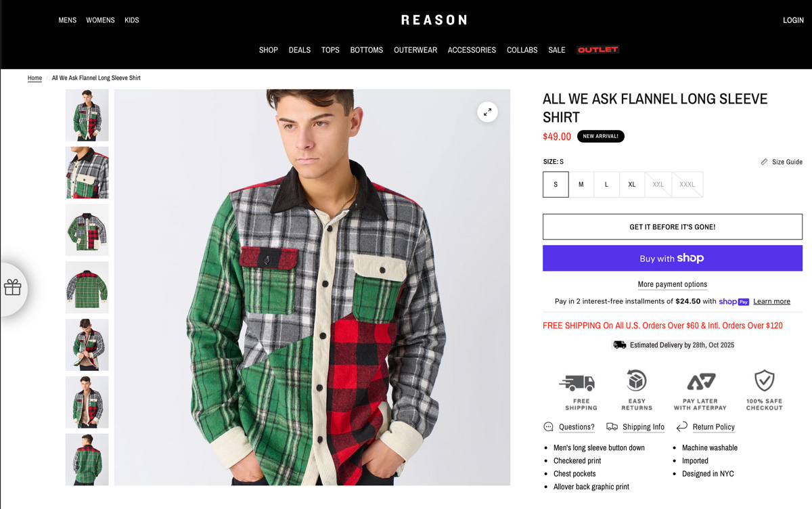The image size is (812, 509).
Task: Open the ACCESSORIES navigation menu
Action: click(x=472, y=50)
